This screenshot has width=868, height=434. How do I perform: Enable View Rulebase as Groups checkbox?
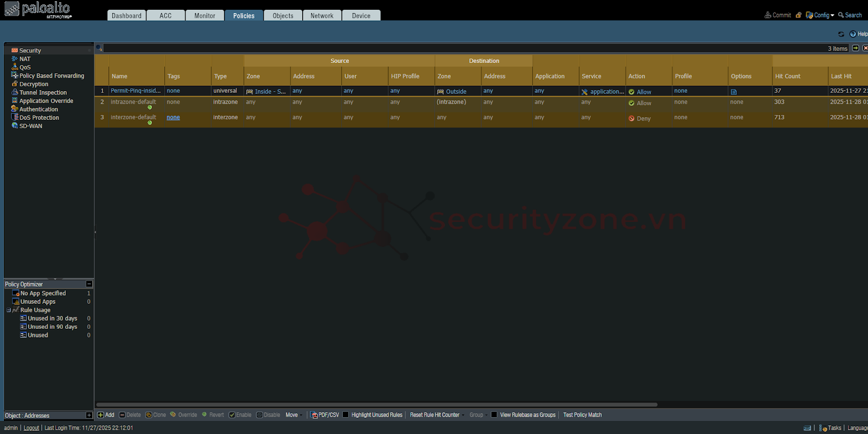pos(494,415)
